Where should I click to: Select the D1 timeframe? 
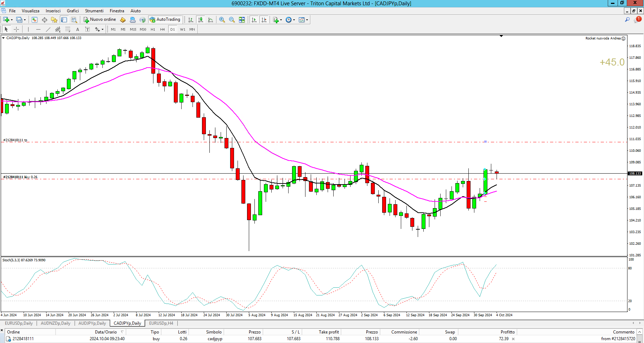(x=172, y=29)
